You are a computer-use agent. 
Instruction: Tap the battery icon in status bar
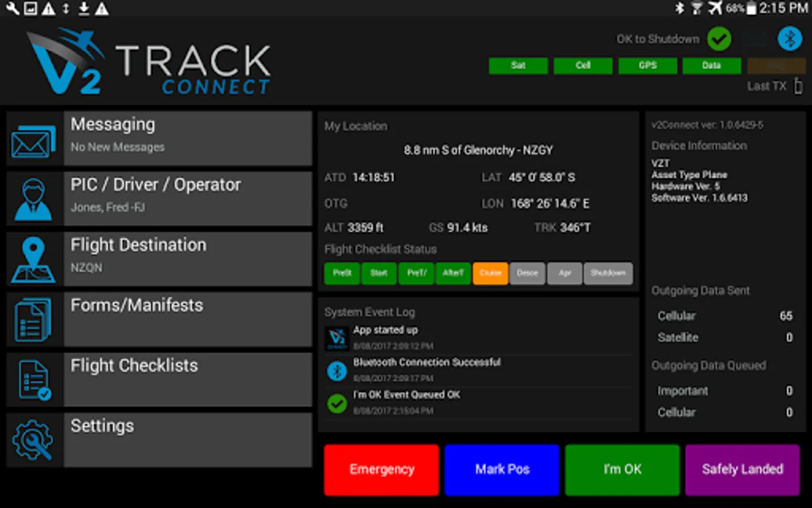[x=751, y=8]
